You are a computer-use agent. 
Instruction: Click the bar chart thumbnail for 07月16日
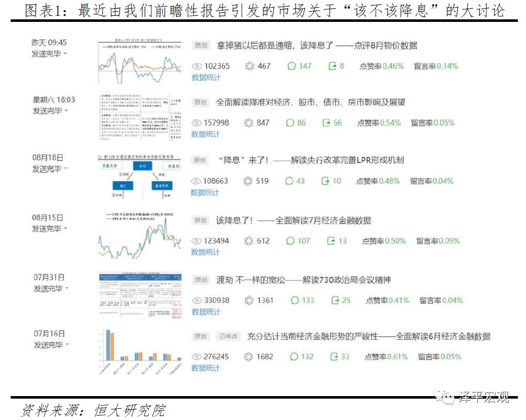[x=140, y=351]
